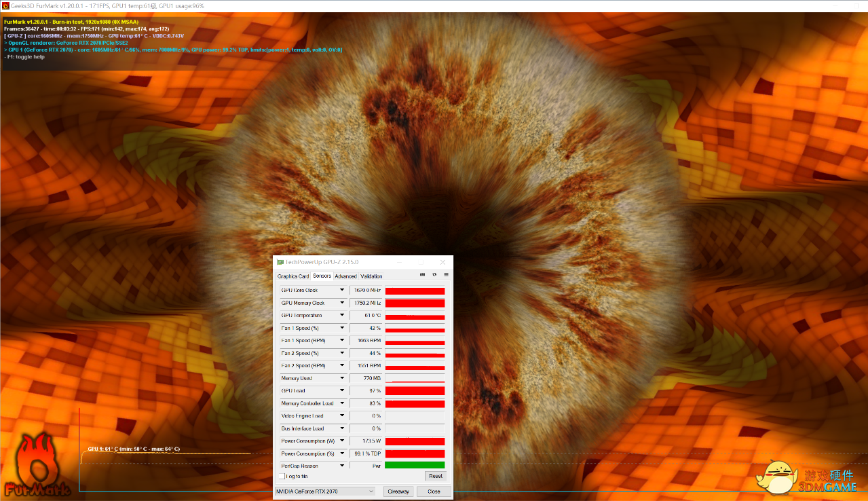Image resolution: width=868 pixels, height=501 pixels.
Task: Open the Power Consumption (W) dropdown
Action: click(x=342, y=441)
